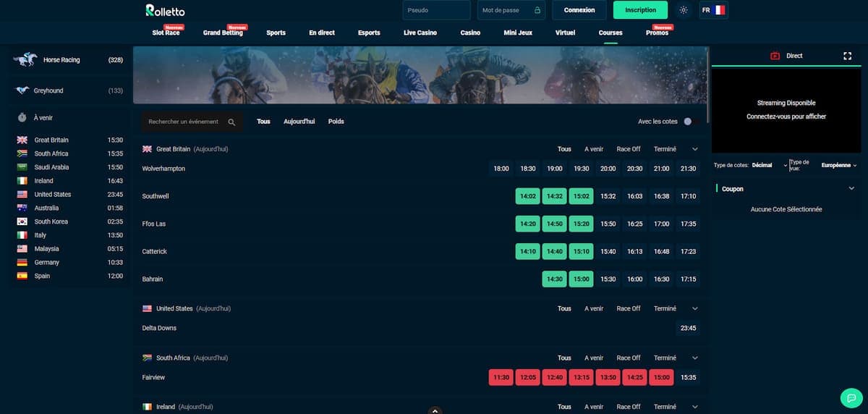The height and width of the screenshot is (414, 868).
Task: Open the live chat bubble icon
Action: click(850, 397)
